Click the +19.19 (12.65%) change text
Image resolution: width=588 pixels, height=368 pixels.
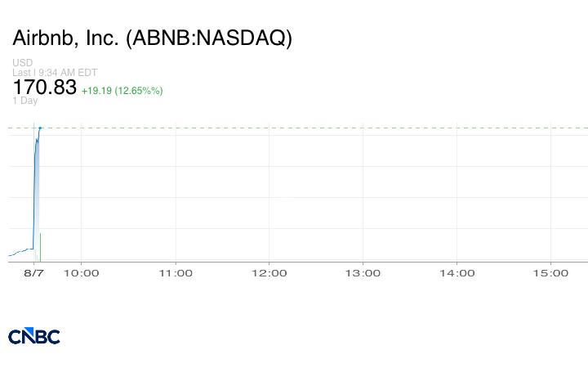(122, 91)
